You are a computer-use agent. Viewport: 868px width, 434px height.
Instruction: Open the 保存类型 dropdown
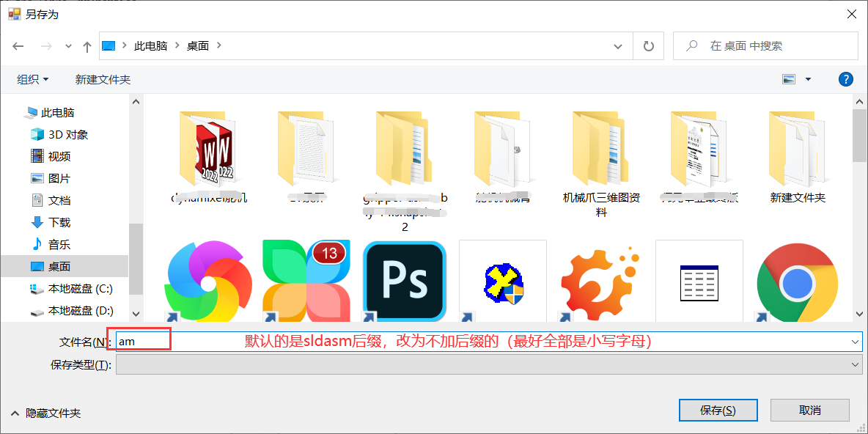(x=489, y=364)
